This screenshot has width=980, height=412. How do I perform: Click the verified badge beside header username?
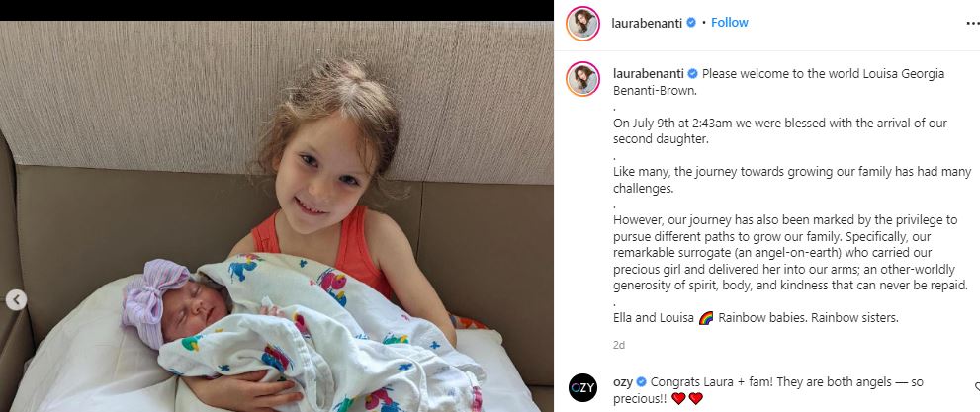(x=691, y=23)
